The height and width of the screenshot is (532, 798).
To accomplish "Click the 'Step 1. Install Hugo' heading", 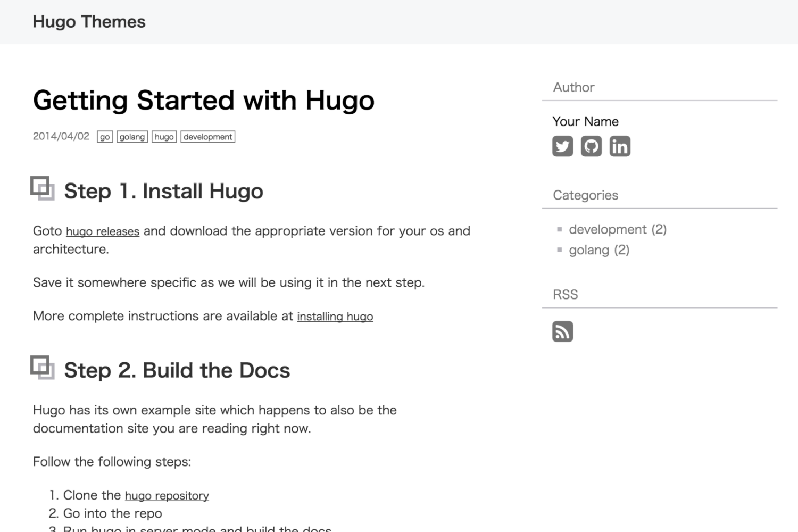I will tap(164, 191).
